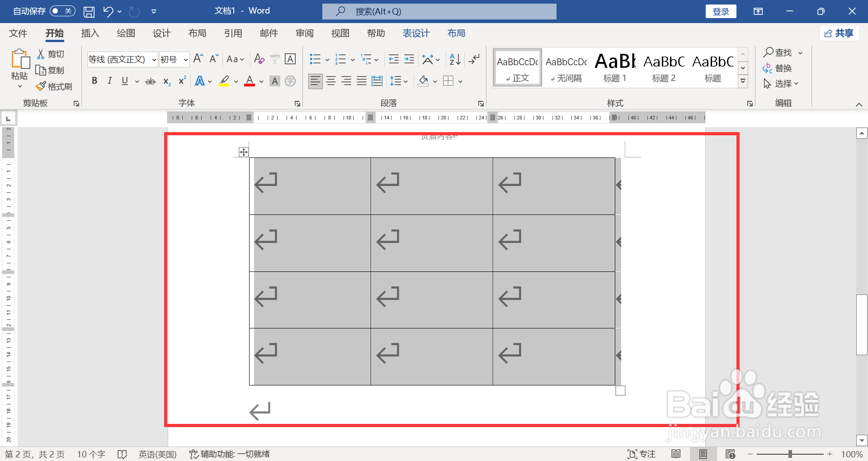This screenshot has height=461, width=868.
Task: Click the Cut scissors icon
Action: (41, 54)
